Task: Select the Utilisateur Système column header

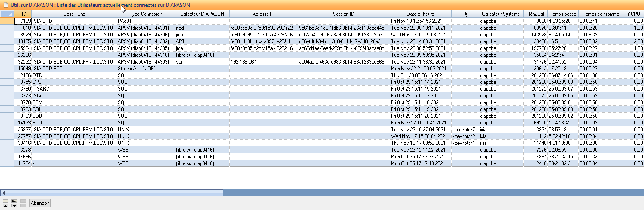Action: point(501,14)
